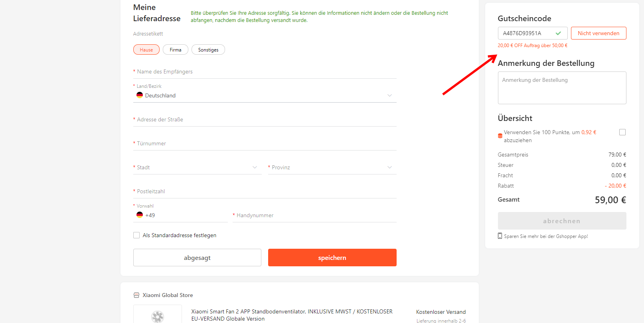Click the German flag next to +49
Image resolution: width=644 pixels, height=323 pixels.
pyautogui.click(x=140, y=215)
